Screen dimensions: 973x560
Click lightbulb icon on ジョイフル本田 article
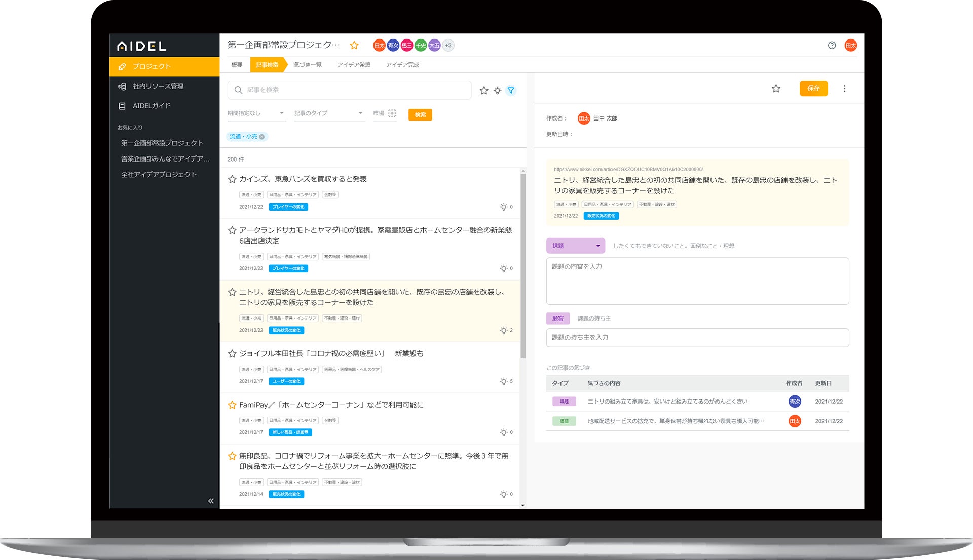pyautogui.click(x=503, y=381)
